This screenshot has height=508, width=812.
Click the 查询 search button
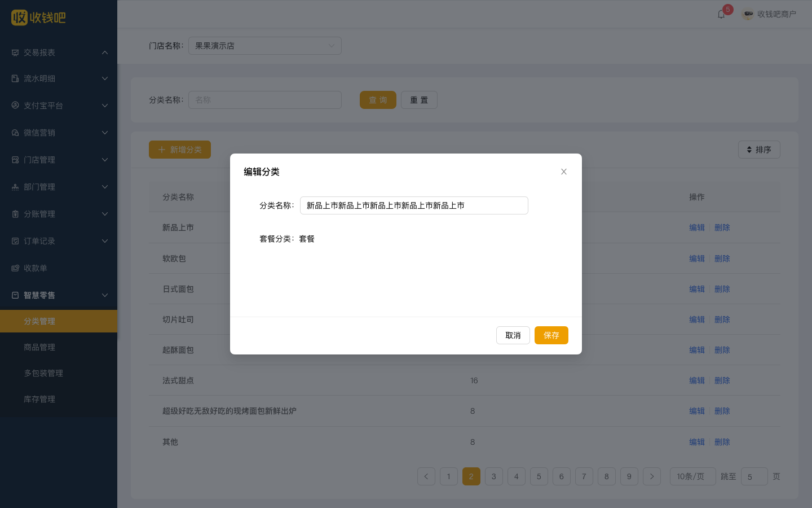[x=378, y=100]
